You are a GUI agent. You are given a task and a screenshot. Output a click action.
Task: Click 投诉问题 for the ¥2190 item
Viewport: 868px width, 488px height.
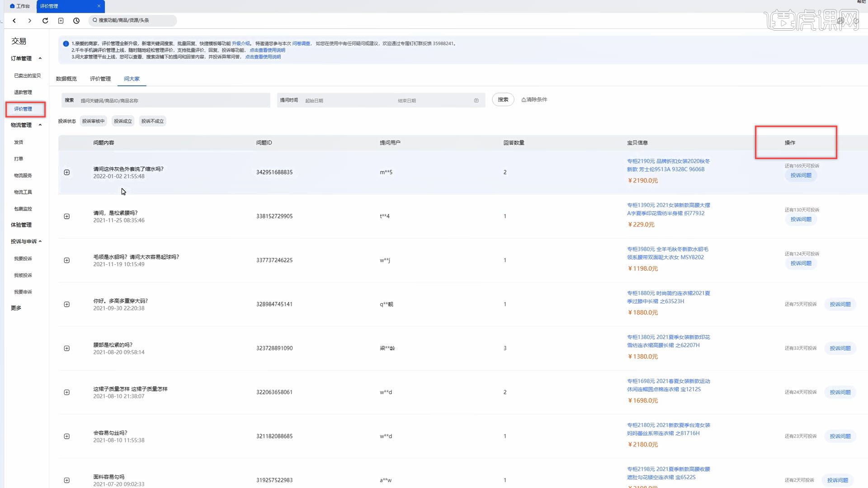[x=801, y=175]
